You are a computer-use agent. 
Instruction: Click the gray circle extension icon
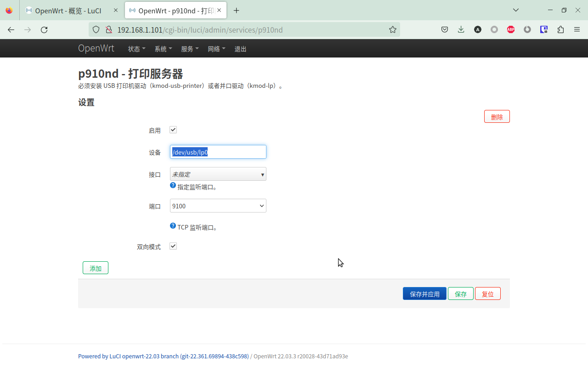494,29
